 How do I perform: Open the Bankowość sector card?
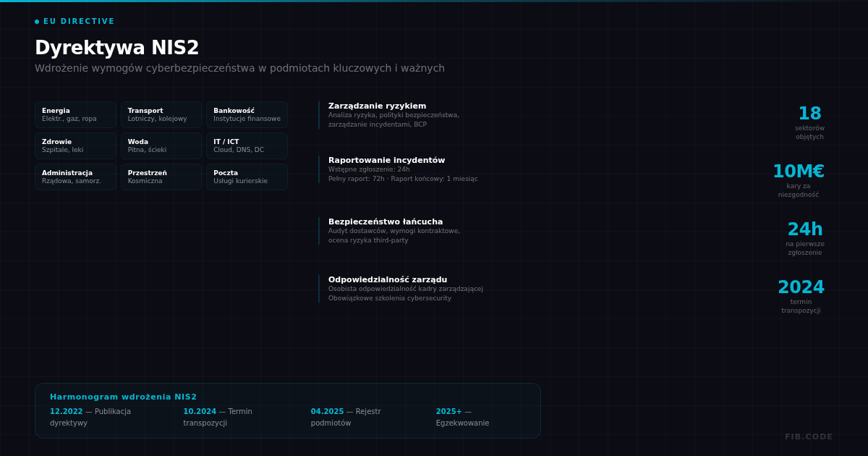click(247, 114)
